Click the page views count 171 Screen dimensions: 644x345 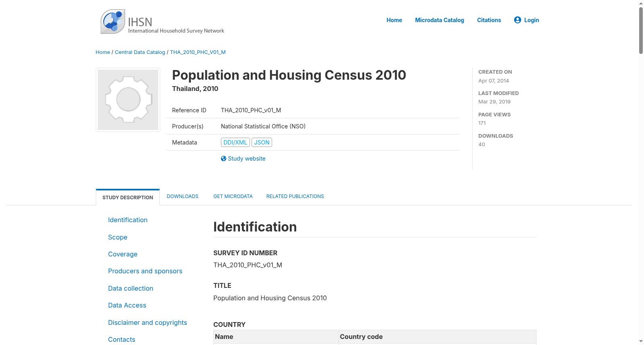(482, 123)
